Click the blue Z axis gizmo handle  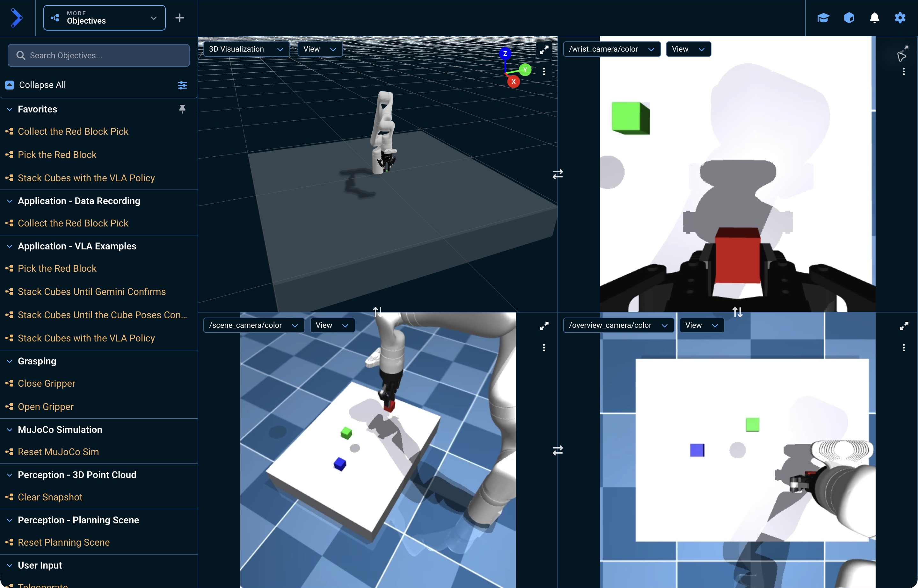coord(505,54)
